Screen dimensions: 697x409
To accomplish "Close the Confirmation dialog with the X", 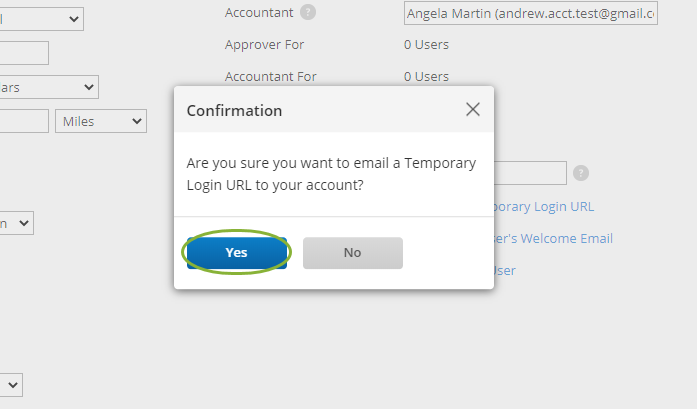I will 473,110.
